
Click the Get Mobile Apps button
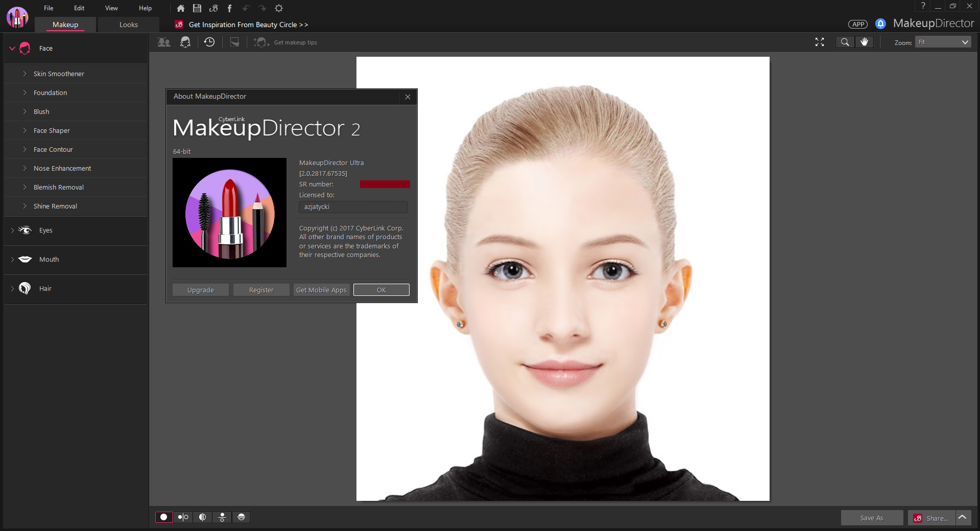[x=321, y=290]
